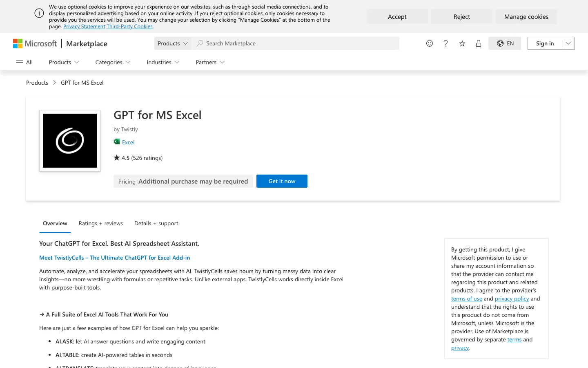Click the Excel app icon

[117, 142]
